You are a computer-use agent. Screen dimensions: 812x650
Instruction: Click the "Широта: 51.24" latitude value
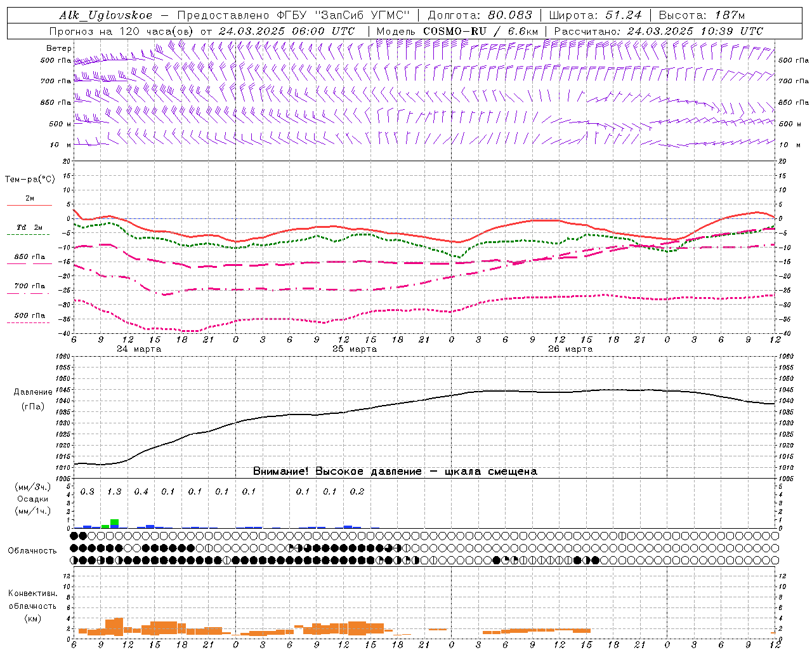(595, 15)
